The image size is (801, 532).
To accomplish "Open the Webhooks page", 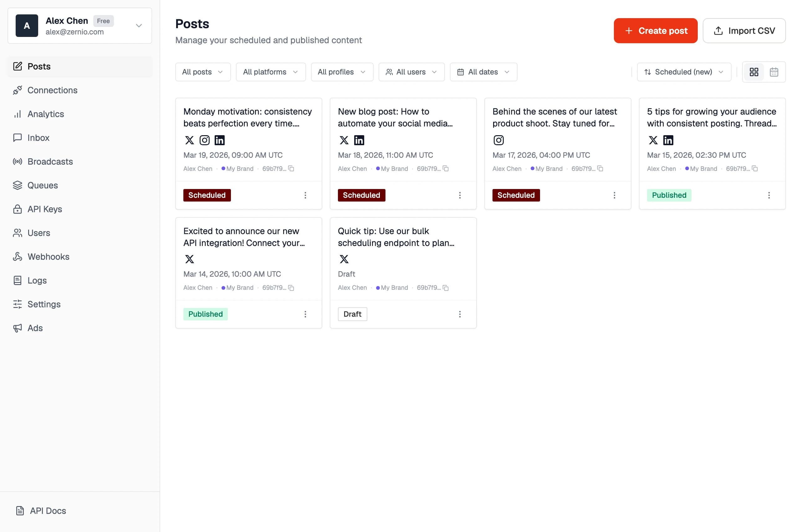I will click(48, 257).
